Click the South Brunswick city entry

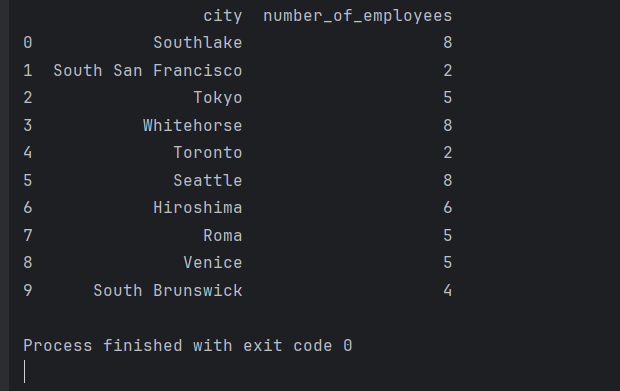[168, 291]
